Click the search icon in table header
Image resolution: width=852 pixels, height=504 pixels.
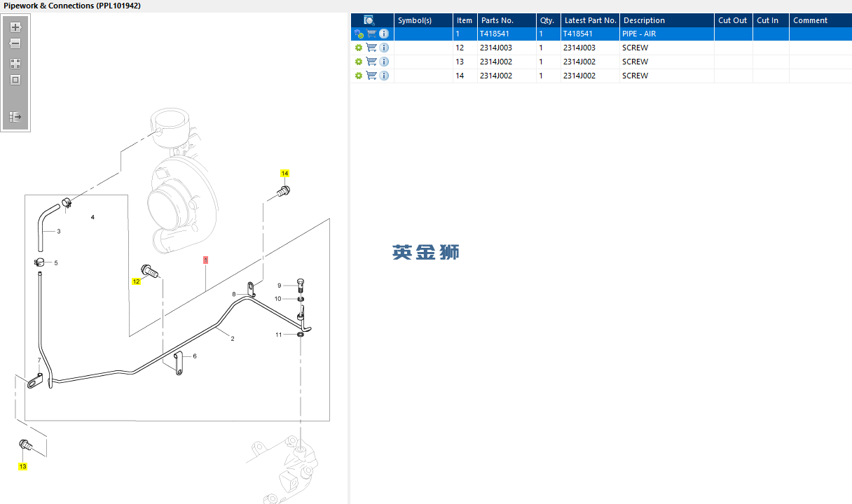click(x=369, y=20)
